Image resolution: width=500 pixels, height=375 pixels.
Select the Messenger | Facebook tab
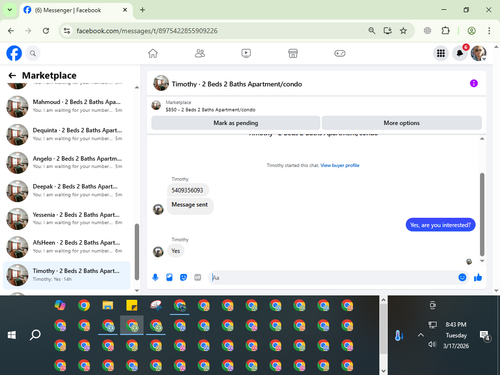[x=76, y=10]
